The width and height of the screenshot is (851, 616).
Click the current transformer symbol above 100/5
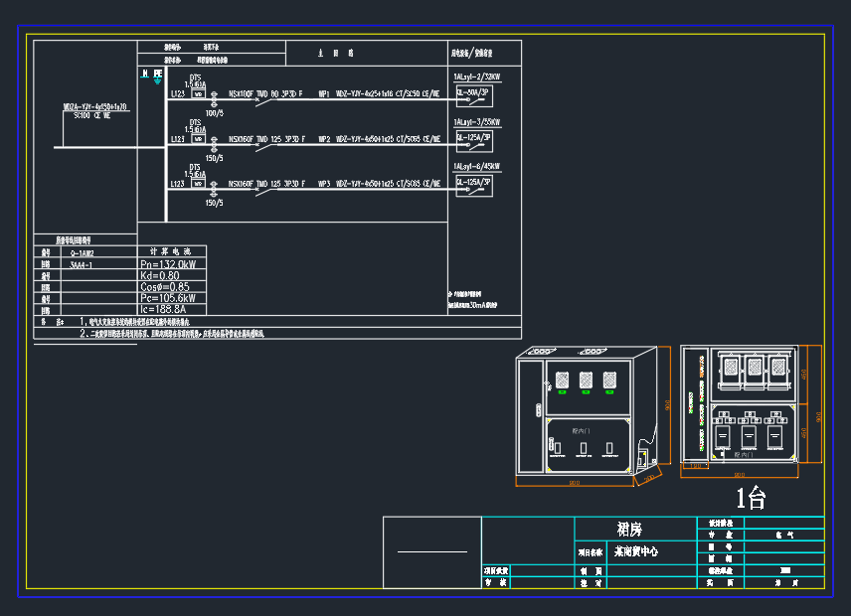(x=214, y=98)
